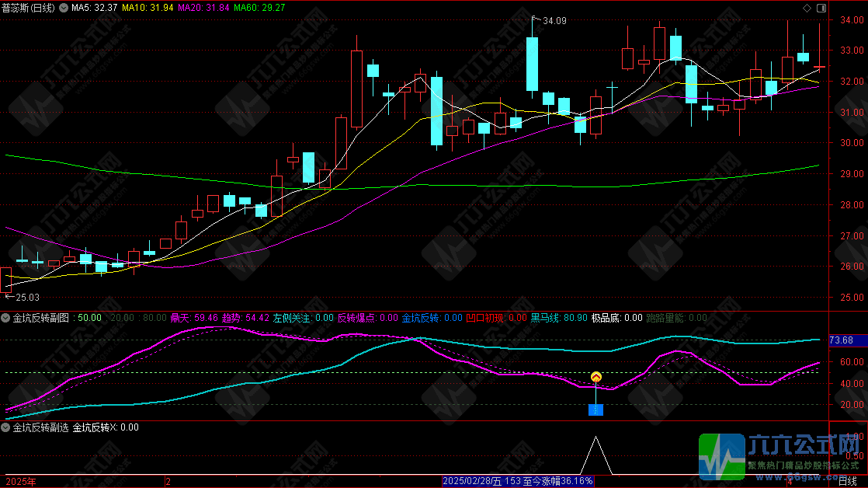Click the 2025/02/28 date info box
Image resolution: width=868 pixels, height=488 pixels.
518,482
